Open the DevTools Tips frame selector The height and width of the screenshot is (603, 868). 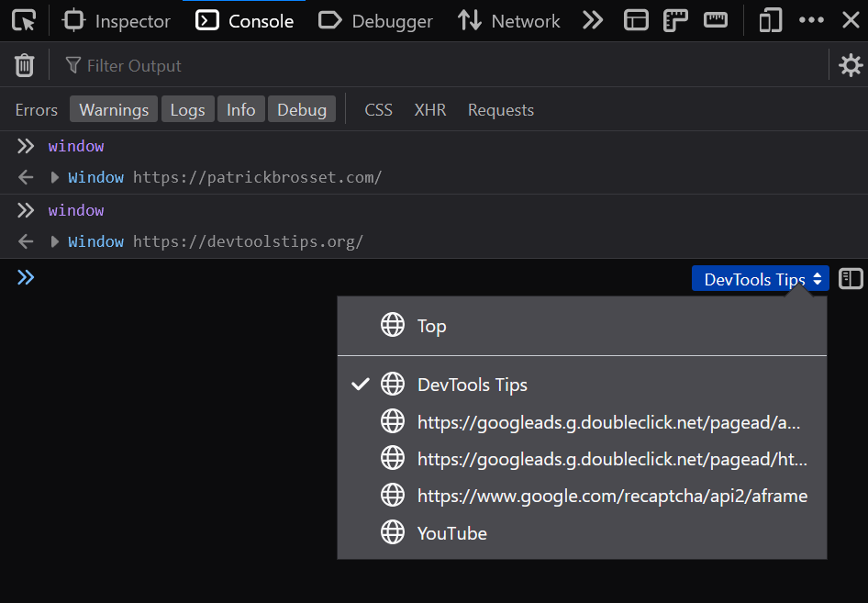pyautogui.click(x=760, y=278)
